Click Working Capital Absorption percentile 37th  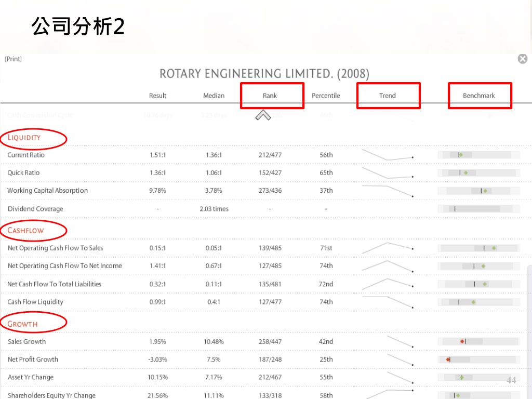tap(326, 191)
